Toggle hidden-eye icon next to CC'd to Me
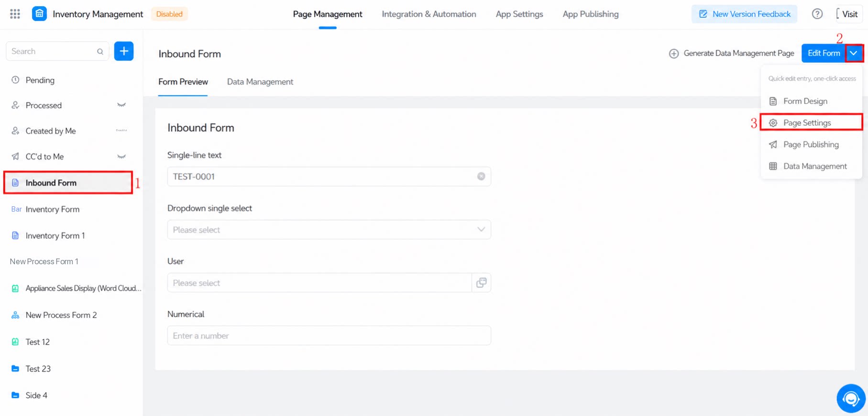 point(121,157)
